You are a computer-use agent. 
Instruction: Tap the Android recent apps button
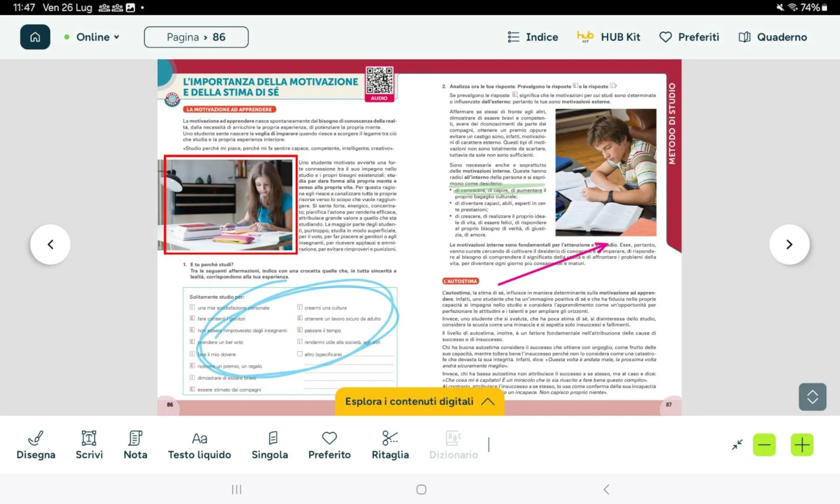[x=237, y=489]
